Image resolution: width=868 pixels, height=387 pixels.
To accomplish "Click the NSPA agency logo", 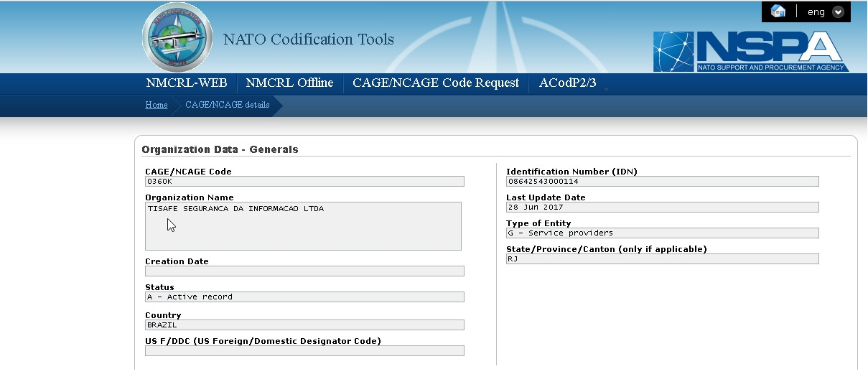I will 751,51.
